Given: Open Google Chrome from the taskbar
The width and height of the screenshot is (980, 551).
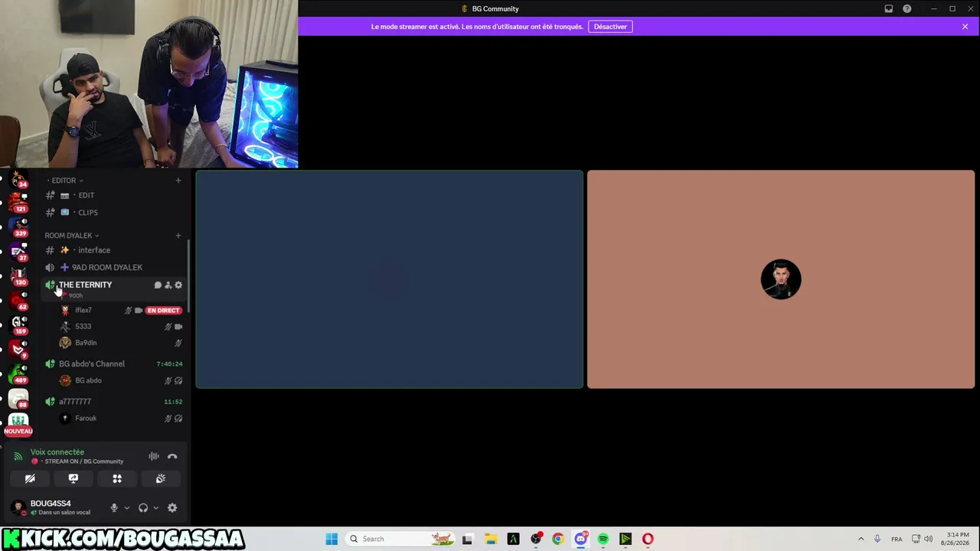Looking at the screenshot, I should tap(558, 540).
